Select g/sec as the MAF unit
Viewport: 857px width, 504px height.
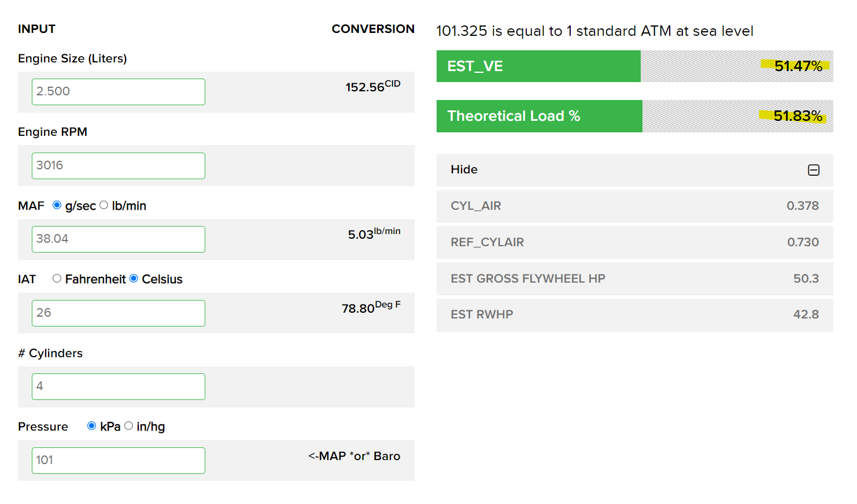click(57, 205)
